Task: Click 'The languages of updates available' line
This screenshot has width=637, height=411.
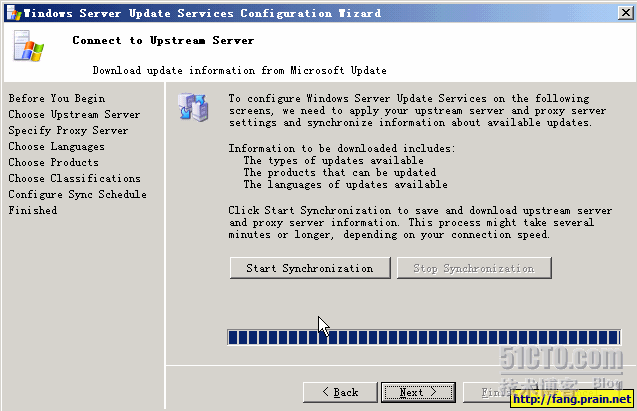Action: (345, 185)
